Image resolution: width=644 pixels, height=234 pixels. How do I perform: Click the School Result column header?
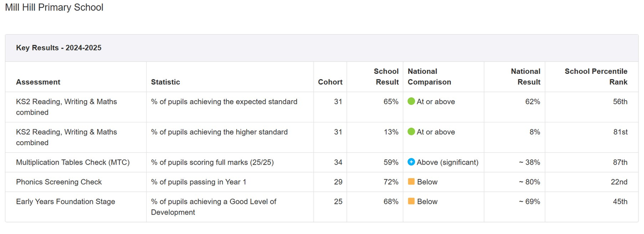[387, 77]
